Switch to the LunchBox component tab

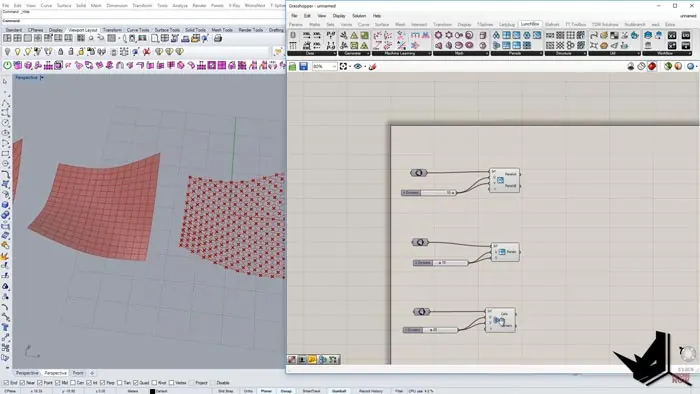click(x=530, y=24)
